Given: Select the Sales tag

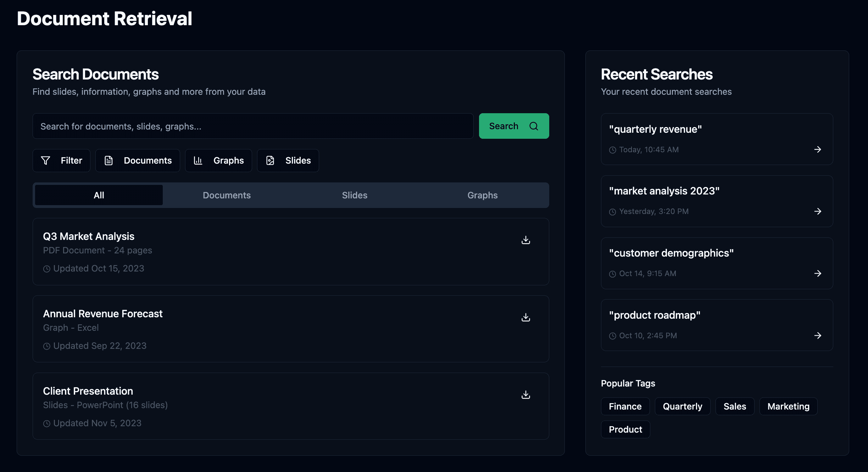Looking at the screenshot, I should (x=735, y=406).
